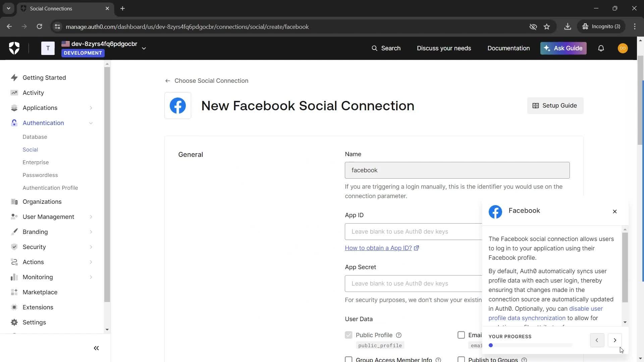Check Group Access Member Info
Image resolution: width=644 pixels, height=362 pixels.
[x=348, y=359]
